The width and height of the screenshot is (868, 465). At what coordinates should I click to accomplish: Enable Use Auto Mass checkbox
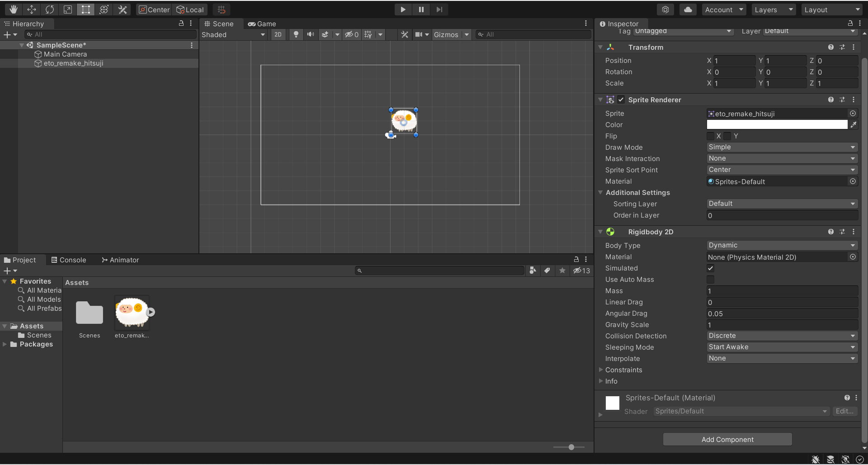point(710,280)
